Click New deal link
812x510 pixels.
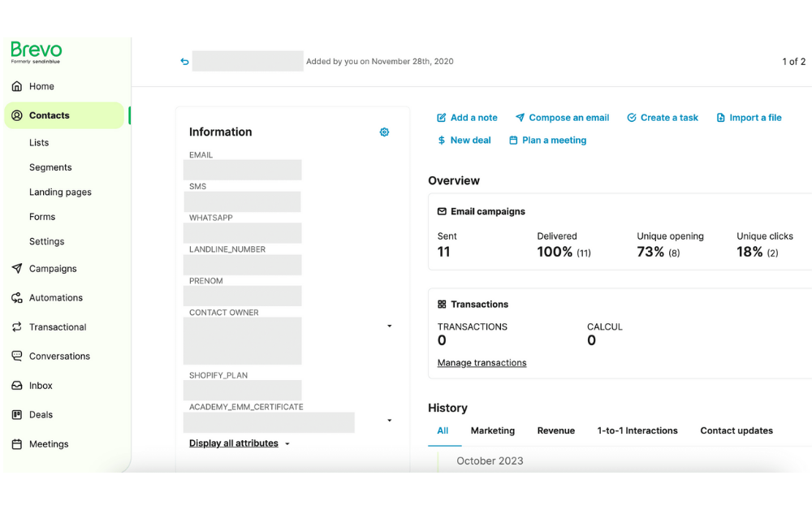pos(471,140)
